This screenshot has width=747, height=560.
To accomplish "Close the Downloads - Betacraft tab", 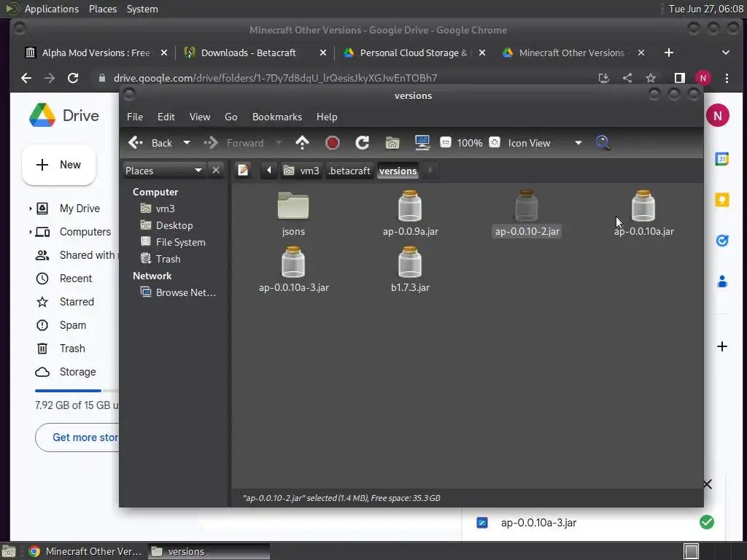I will point(323,52).
